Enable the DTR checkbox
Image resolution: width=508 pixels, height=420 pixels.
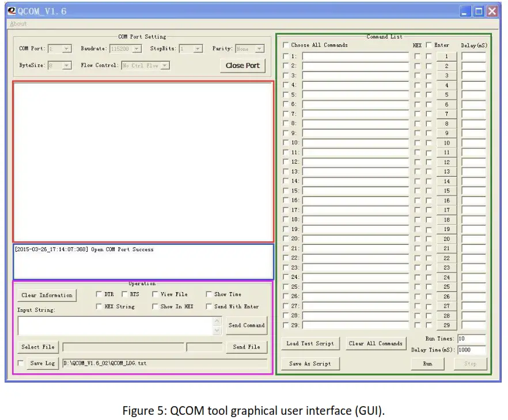click(x=99, y=294)
